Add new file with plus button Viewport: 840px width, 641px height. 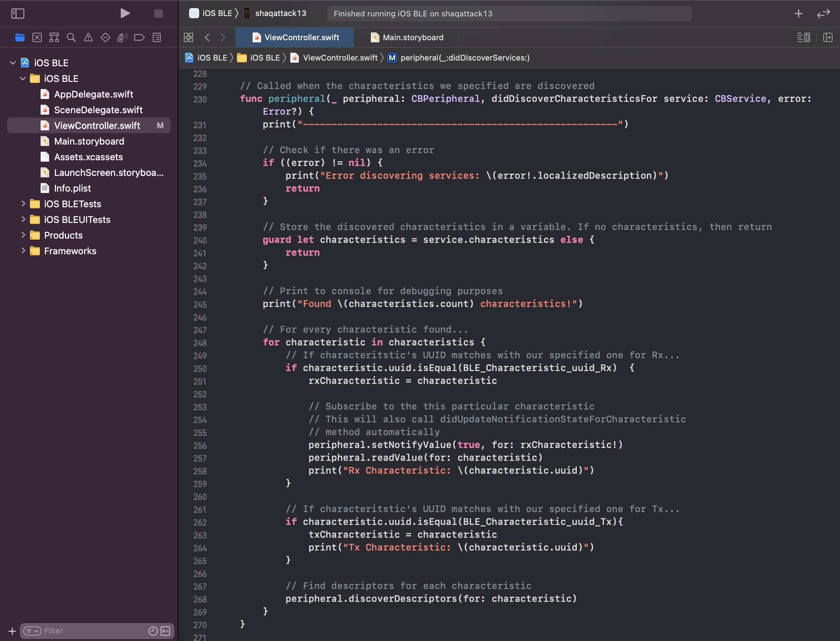click(12, 631)
